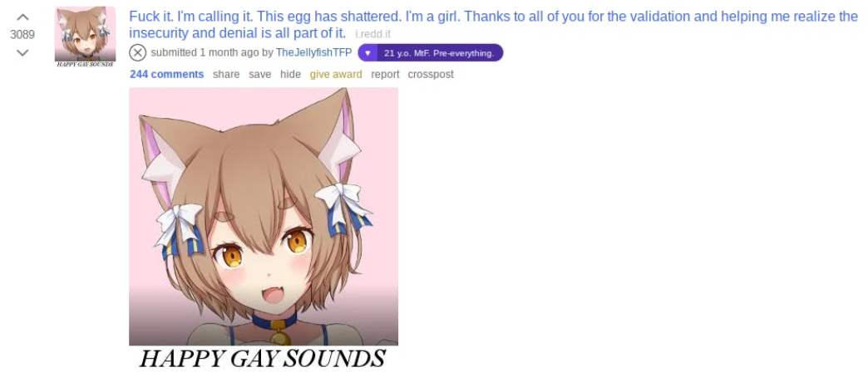
Task: Click the 3089 vote score
Action: 22,35
